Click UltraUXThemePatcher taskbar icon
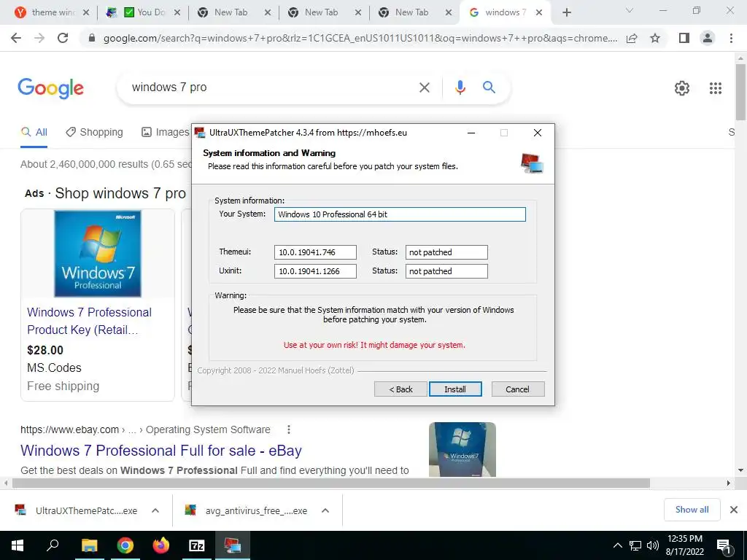 point(233,545)
